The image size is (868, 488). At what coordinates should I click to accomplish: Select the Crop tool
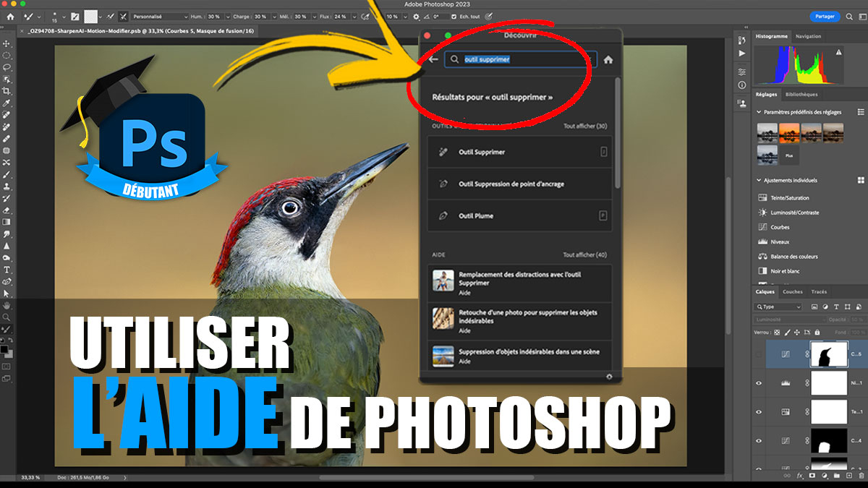coord(7,91)
